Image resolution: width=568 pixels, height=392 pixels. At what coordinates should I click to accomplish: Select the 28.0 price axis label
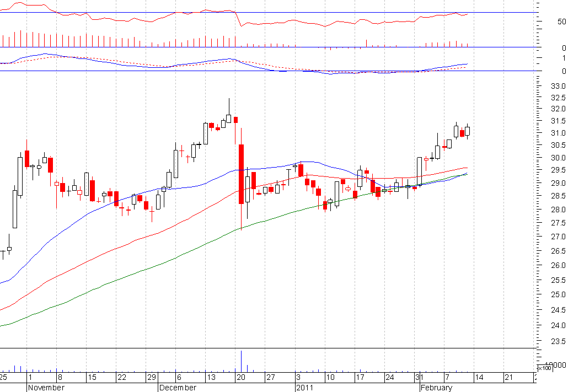(x=558, y=210)
